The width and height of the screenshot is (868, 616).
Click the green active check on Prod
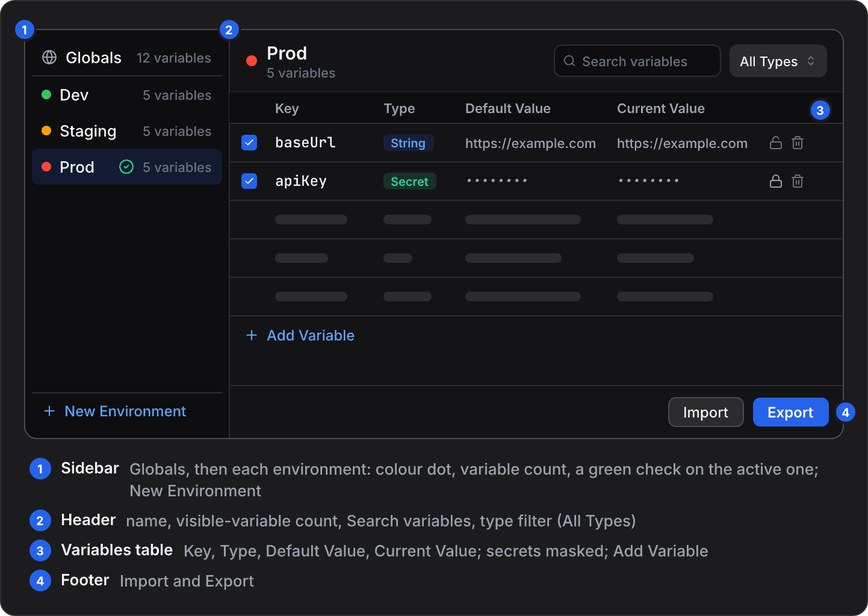point(126,167)
